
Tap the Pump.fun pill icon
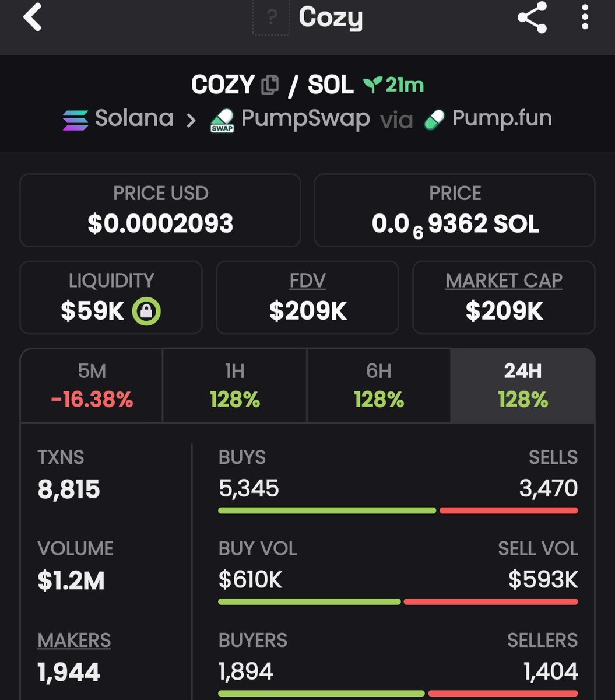[x=434, y=120]
